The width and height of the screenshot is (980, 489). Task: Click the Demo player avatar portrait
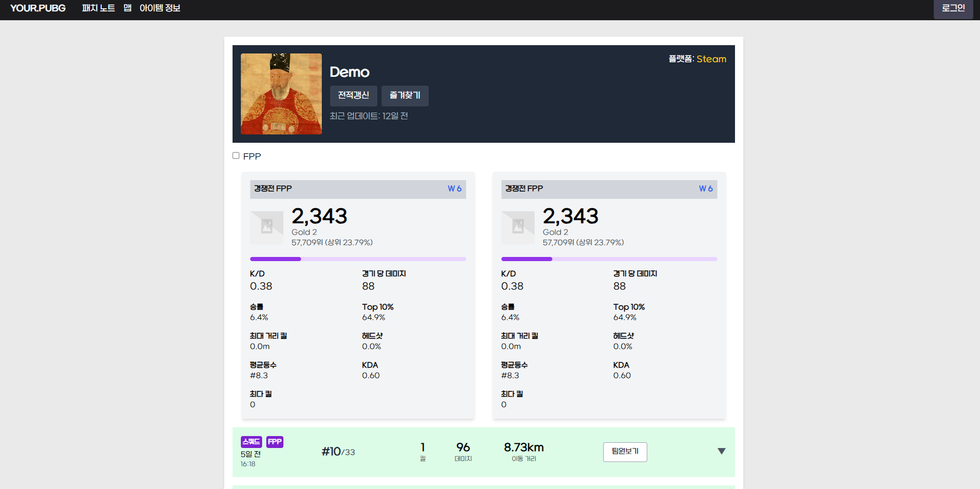(x=281, y=94)
